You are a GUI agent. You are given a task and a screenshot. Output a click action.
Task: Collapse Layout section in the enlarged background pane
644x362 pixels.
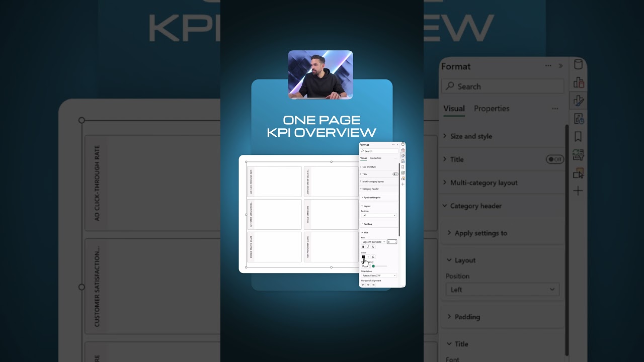502,260
